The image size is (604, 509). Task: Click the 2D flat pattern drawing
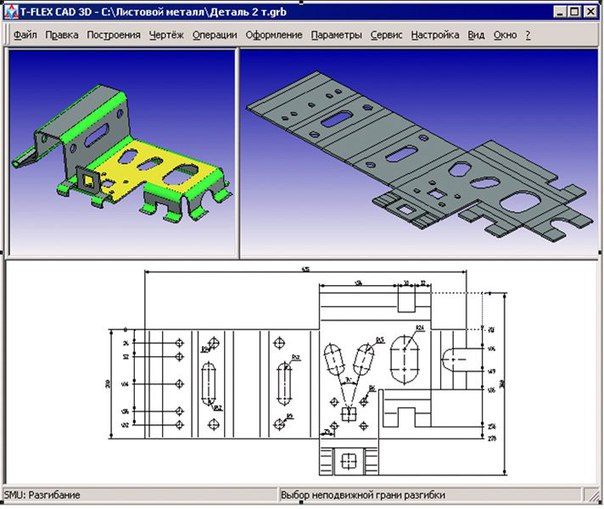tap(307, 372)
